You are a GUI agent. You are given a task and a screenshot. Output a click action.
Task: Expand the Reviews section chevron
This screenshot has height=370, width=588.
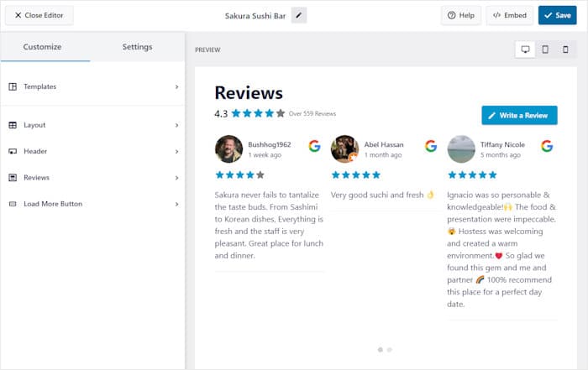tap(176, 178)
